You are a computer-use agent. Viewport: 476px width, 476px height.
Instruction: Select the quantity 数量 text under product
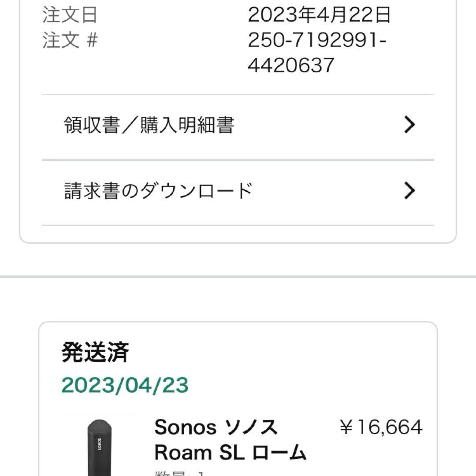pyautogui.click(x=172, y=472)
